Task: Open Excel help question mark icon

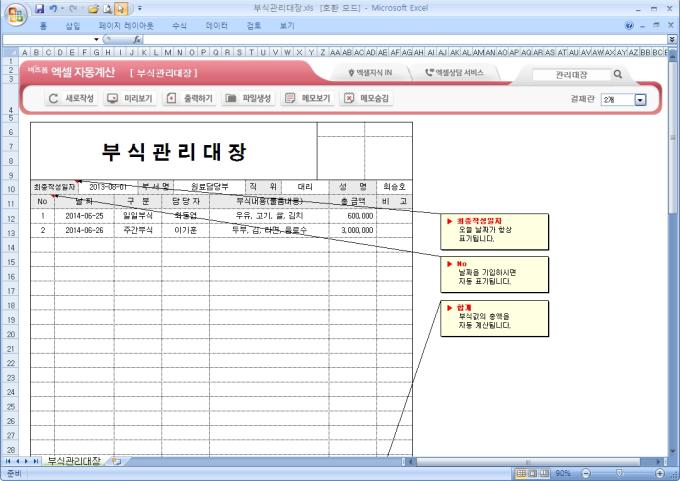Action: (629, 26)
